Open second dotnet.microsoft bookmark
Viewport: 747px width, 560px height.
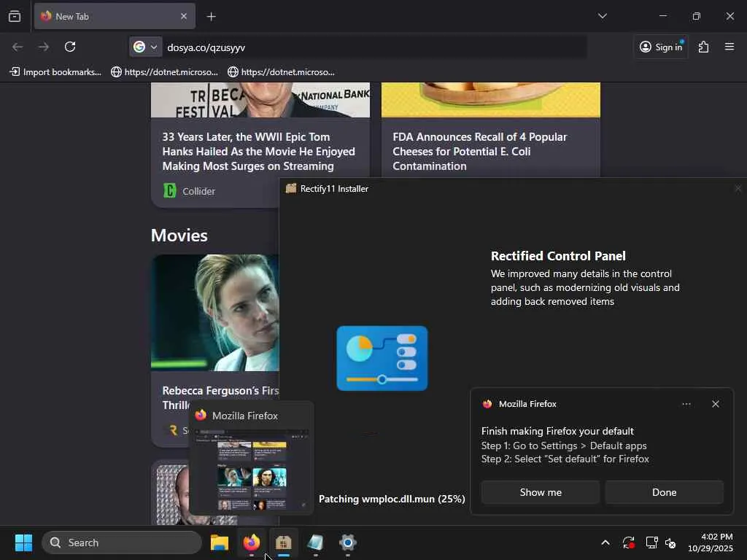tap(281, 72)
